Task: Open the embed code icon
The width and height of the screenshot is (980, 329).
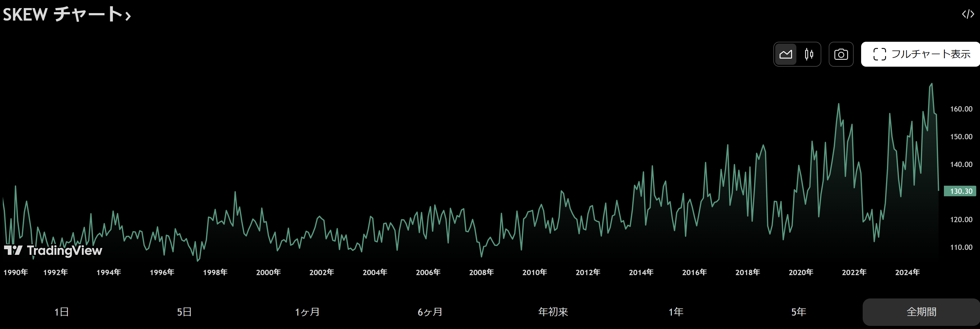Action: (968, 14)
